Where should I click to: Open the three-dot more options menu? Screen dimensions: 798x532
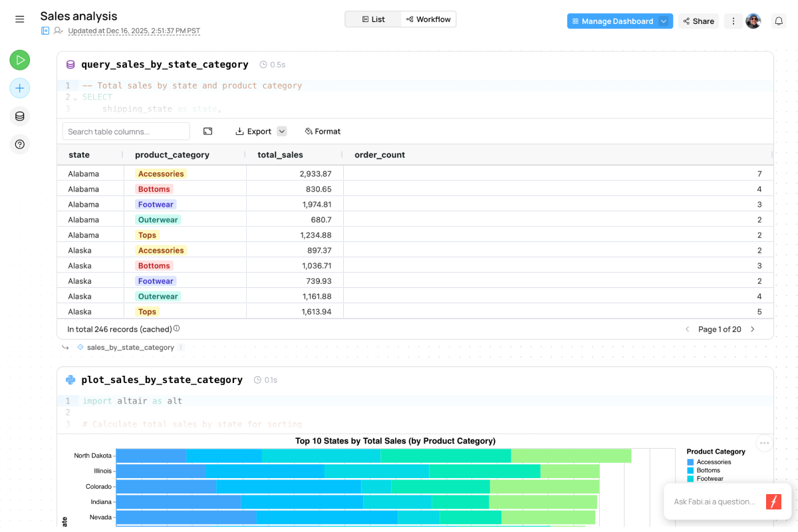[733, 21]
